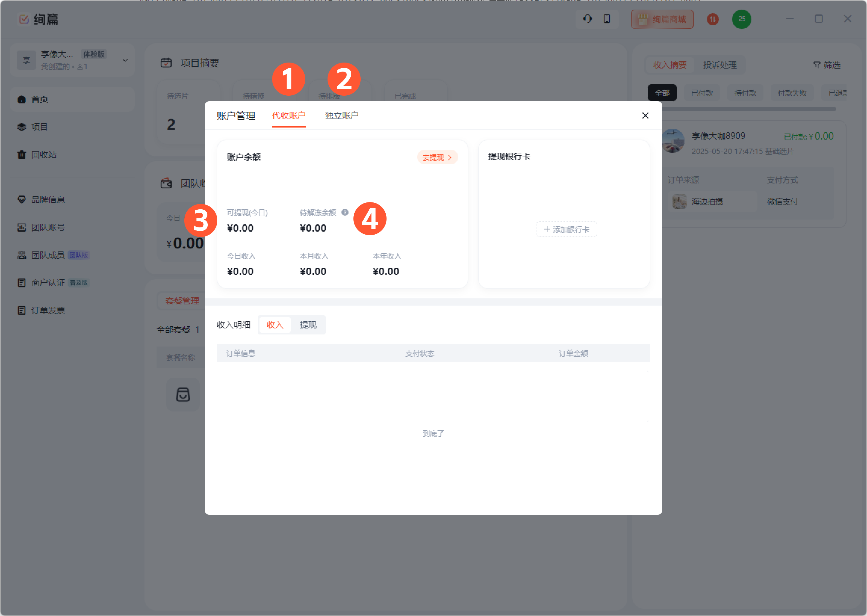The width and height of the screenshot is (867, 616).
Task: Open the red notification icon
Action: [713, 19]
